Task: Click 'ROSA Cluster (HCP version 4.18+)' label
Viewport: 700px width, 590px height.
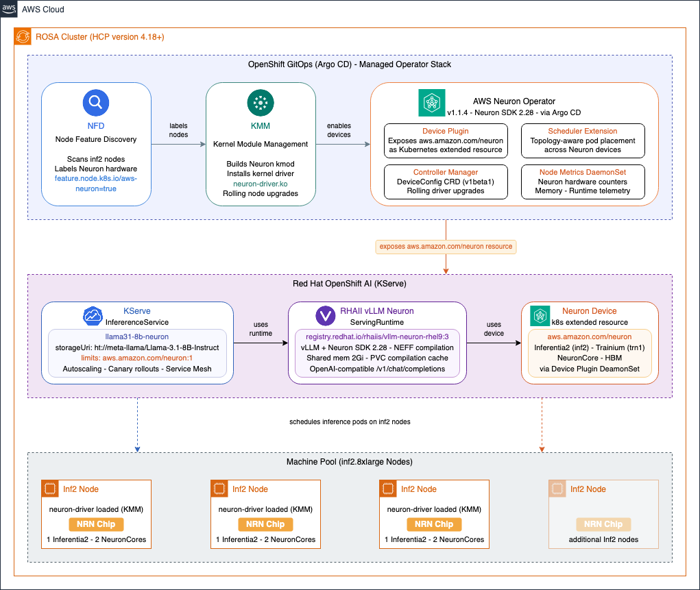Action: 100,36
